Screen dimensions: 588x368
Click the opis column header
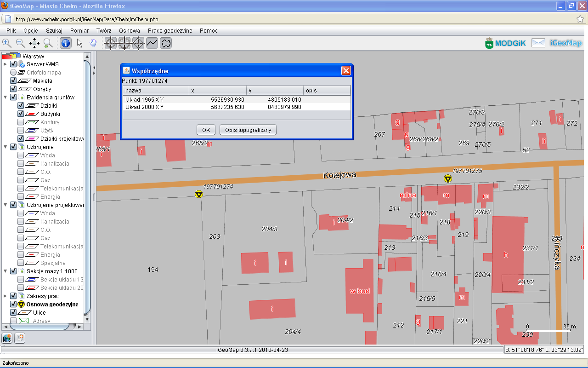point(327,91)
